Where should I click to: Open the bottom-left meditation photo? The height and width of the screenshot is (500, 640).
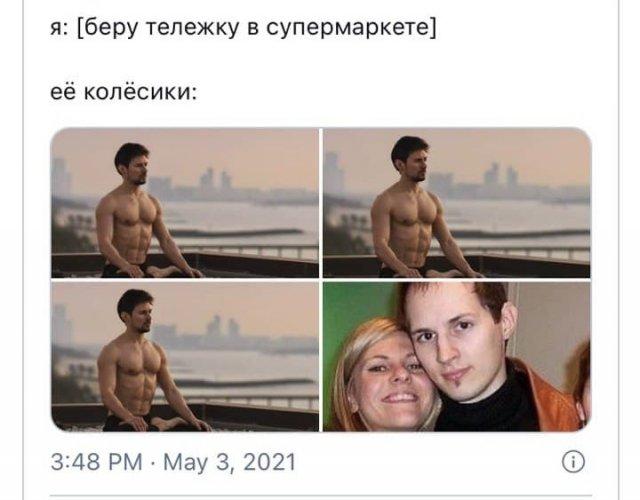(x=184, y=357)
